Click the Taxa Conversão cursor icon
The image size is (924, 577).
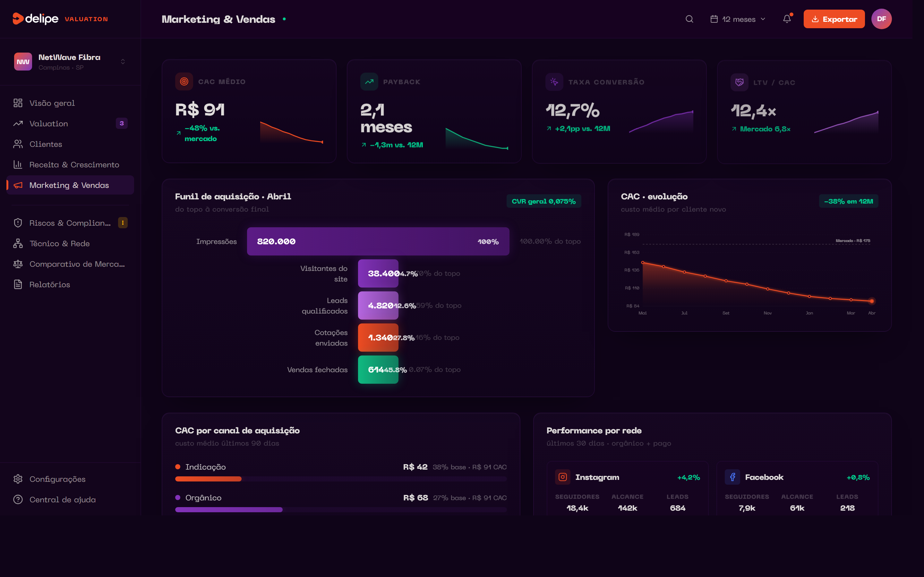[x=554, y=82]
